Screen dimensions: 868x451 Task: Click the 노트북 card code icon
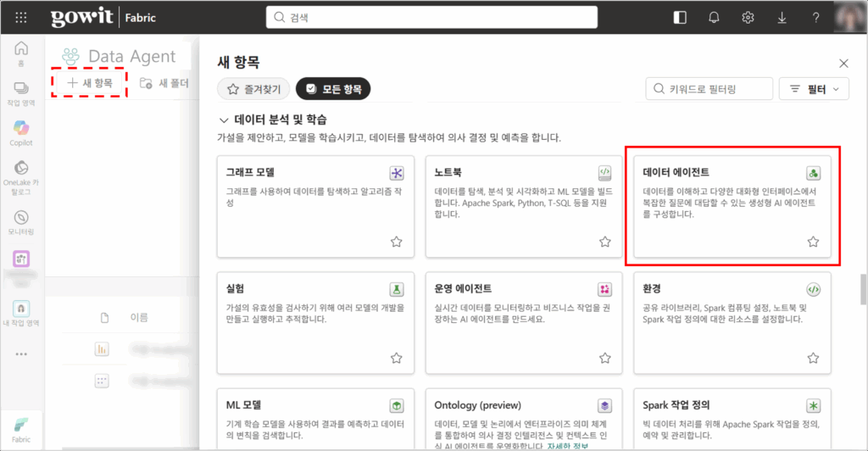pos(604,173)
